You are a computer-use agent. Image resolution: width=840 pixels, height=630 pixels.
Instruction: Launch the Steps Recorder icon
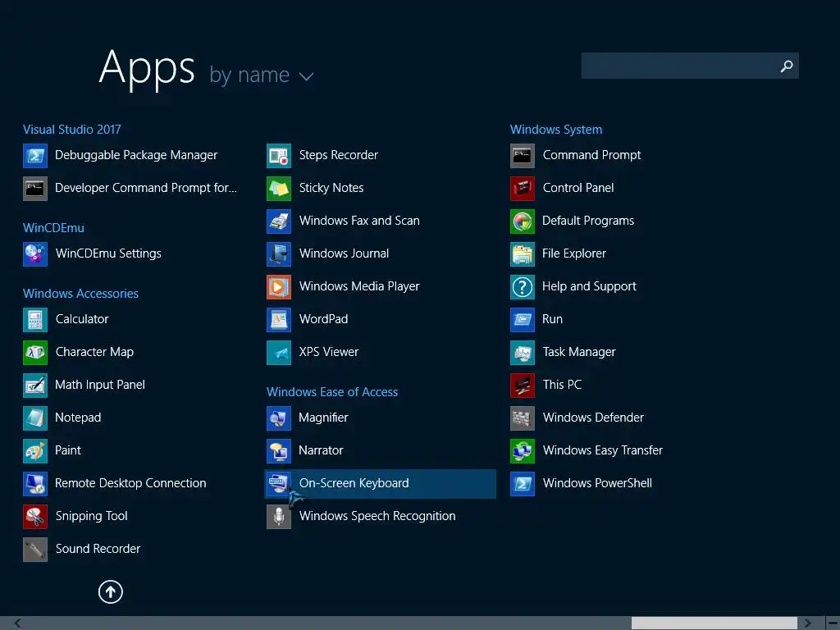point(279,155)
